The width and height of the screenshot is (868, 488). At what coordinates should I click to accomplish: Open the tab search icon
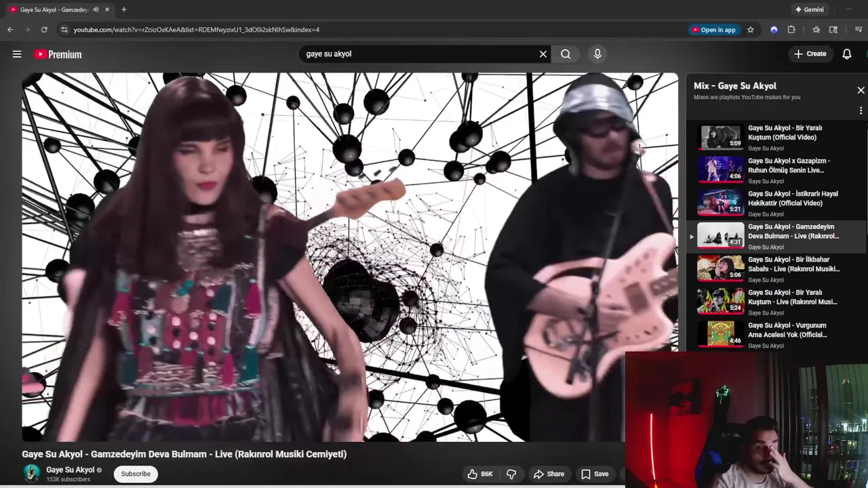833,30
